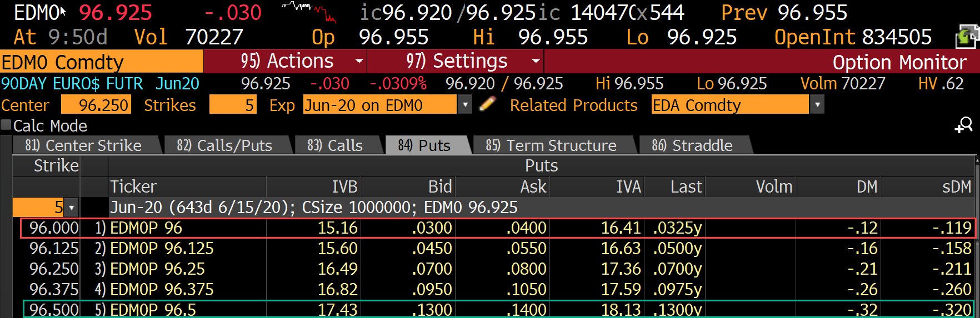Select the EDMOP 96.25 put row
Screen dimensions: 980x318
coord(157,269)
